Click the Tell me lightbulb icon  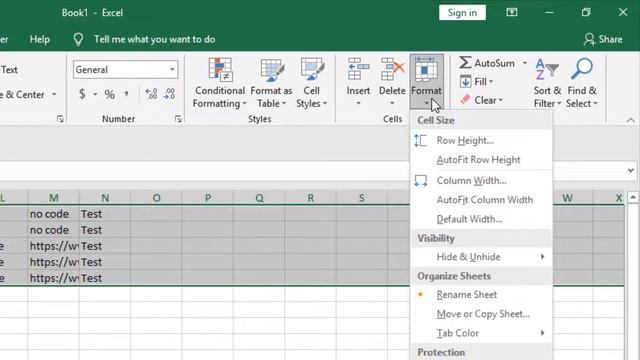78,40
